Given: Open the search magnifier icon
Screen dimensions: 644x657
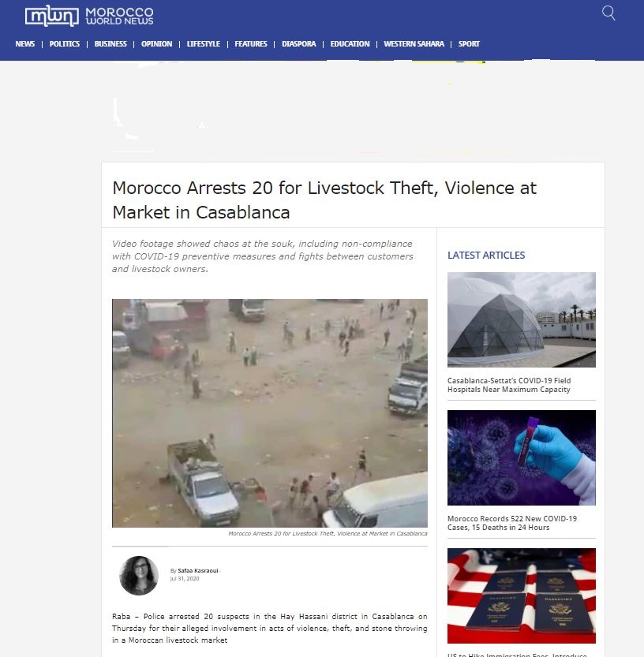Looking at the screenshot, I should 608,13.
